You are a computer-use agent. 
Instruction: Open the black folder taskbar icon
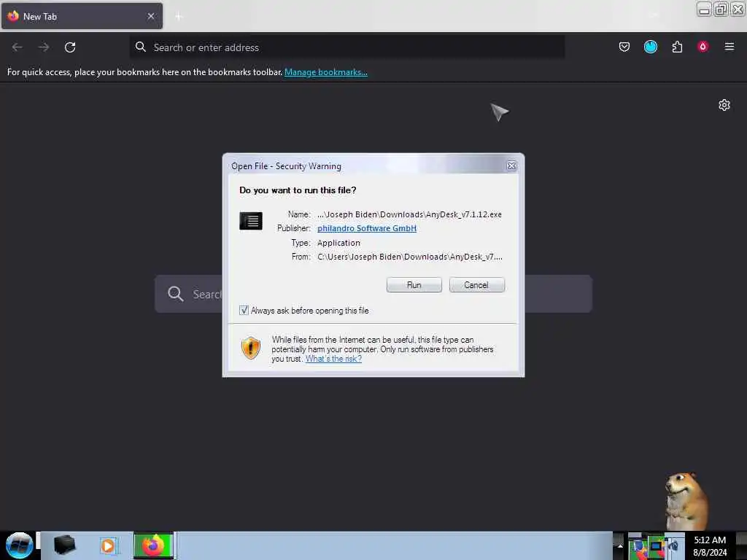click(x=64, y=545)
